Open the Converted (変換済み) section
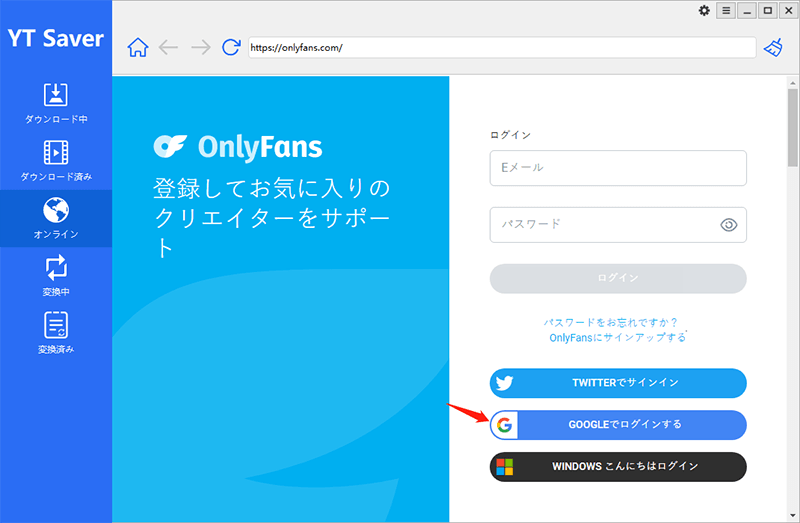800x523 pixels. (x=56, y=333)
